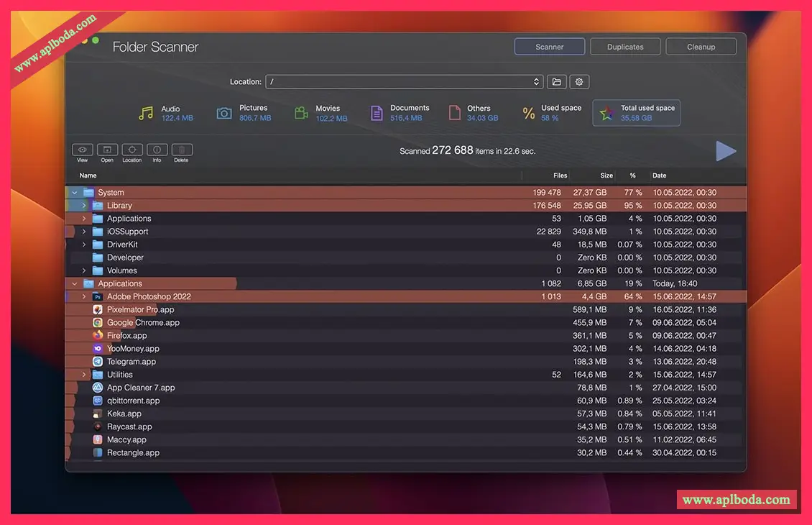Expand the Utilities folder
This screenshot has width=812, height=525.
click(x=84, y=375)
